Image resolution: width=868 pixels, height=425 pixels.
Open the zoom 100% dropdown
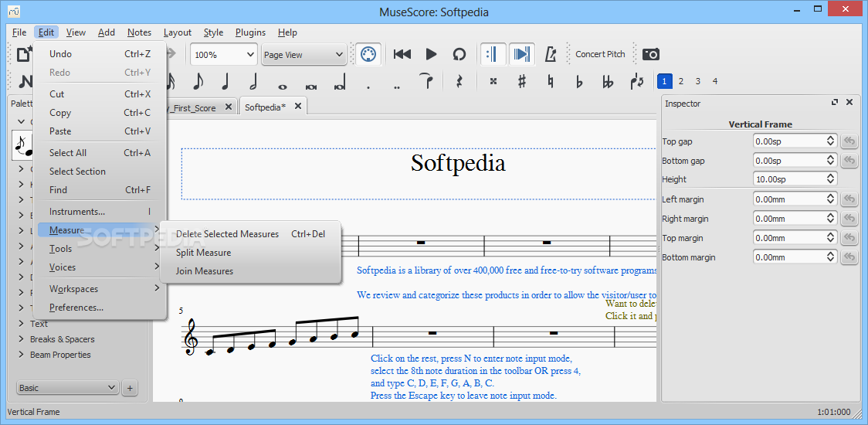pos(224,55)
